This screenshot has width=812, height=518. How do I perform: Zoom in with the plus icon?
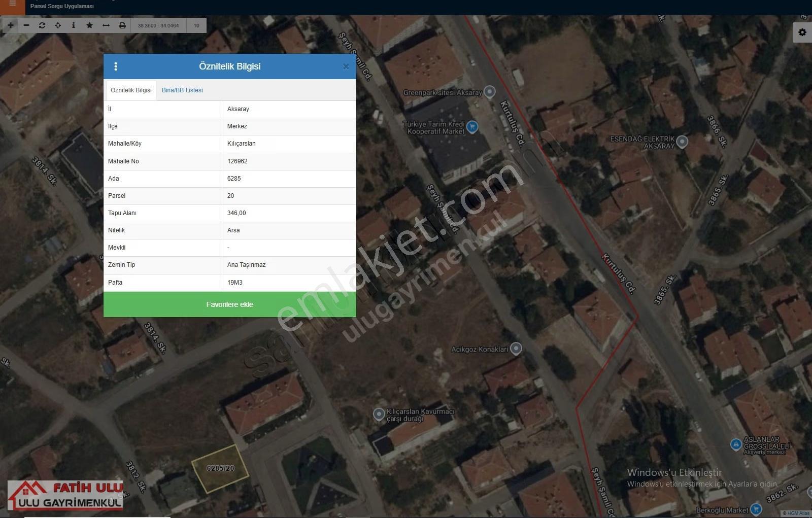[x=11, y=25]
